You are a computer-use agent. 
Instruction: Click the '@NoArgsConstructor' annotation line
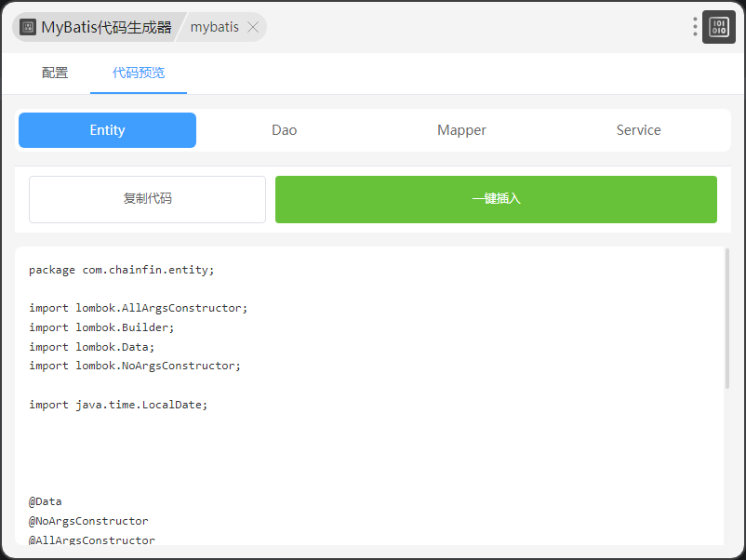(88, 521)
